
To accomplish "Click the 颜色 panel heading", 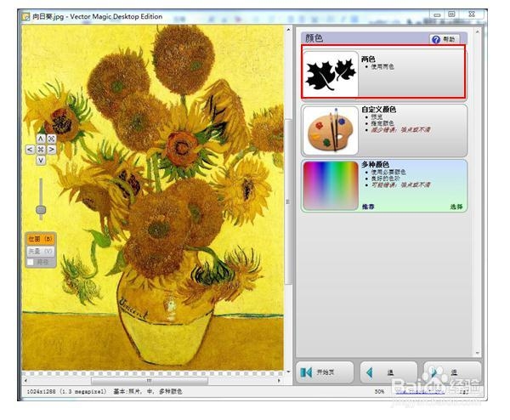I will [314, 38].
